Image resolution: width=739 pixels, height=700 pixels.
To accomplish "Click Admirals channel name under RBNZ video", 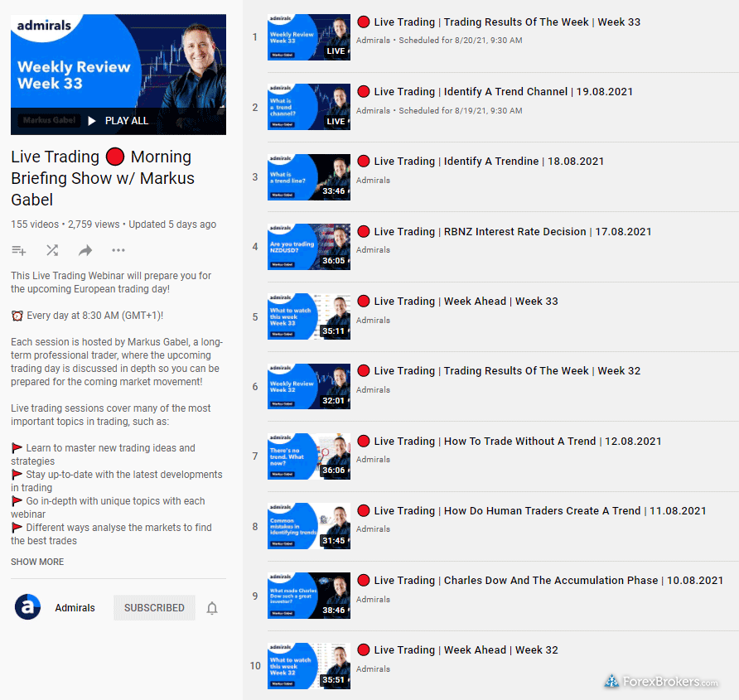I will [x=374, y=250].
